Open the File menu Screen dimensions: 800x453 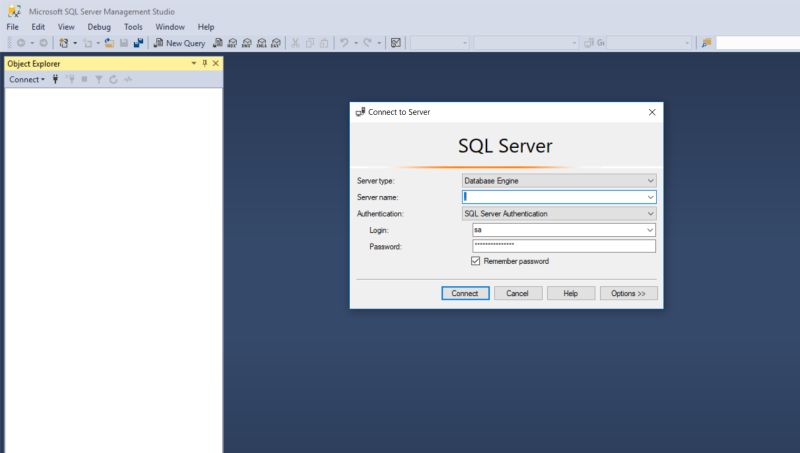coord(13,27)
